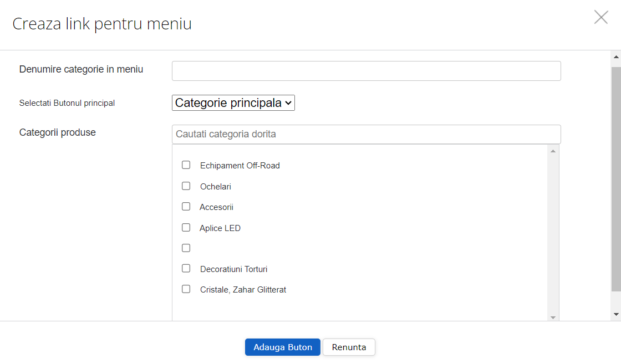This screenshot has width=621, height=364.
Task: Check the Echipament Off-Road category checkbox
Action: click(186, 165)
